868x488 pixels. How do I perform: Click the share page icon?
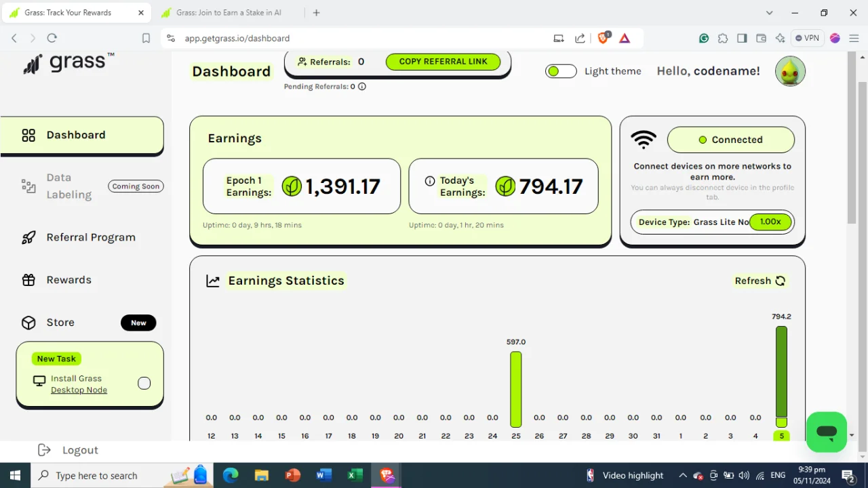click(580, 39)
